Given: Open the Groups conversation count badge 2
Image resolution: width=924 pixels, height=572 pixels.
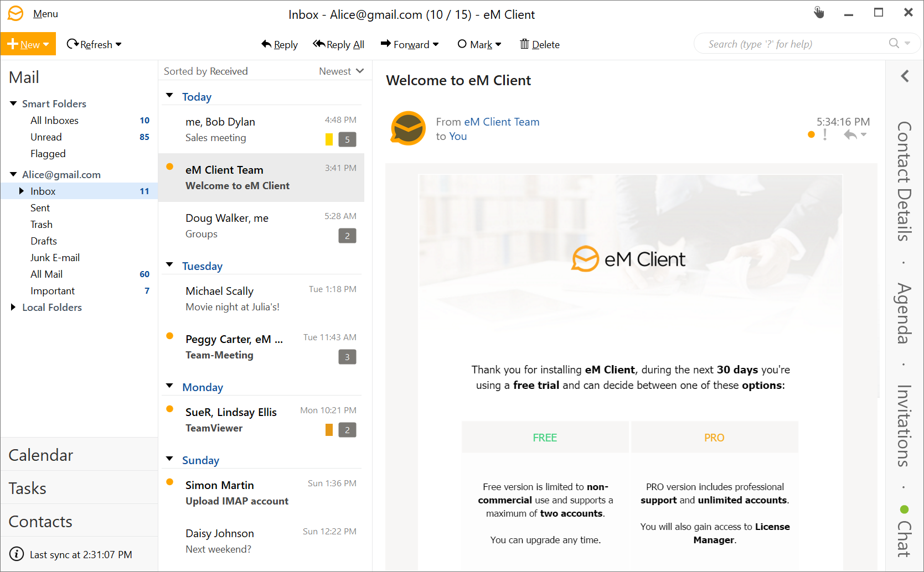Looking at the screenshot, I should pyautogui.click(x=347, y=236).
